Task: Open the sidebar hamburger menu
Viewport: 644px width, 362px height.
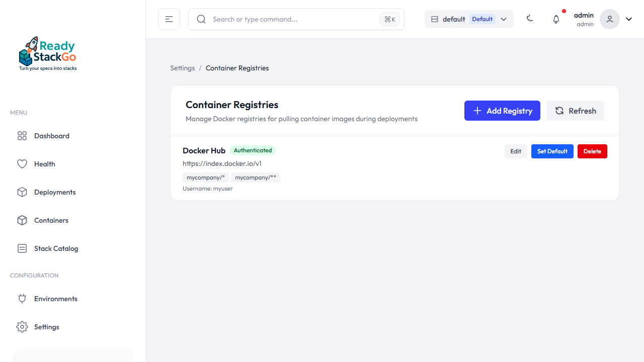Action: click(169, 19)
